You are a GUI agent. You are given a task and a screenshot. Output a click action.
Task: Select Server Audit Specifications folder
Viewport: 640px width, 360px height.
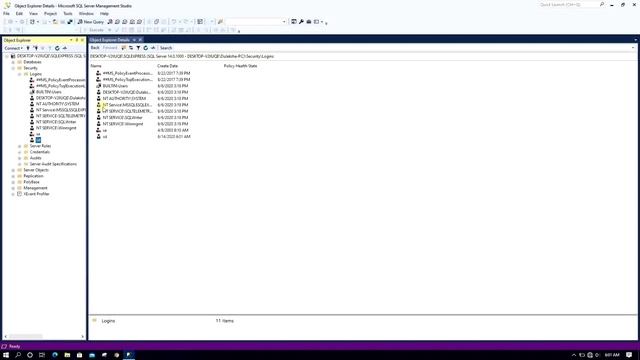click(53, 164)
